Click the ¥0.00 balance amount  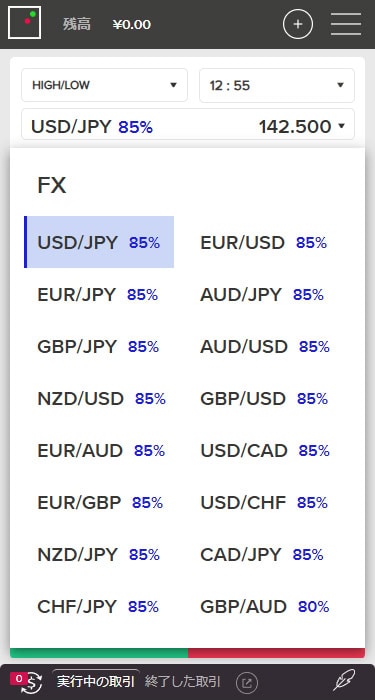(x=132, y=24)
